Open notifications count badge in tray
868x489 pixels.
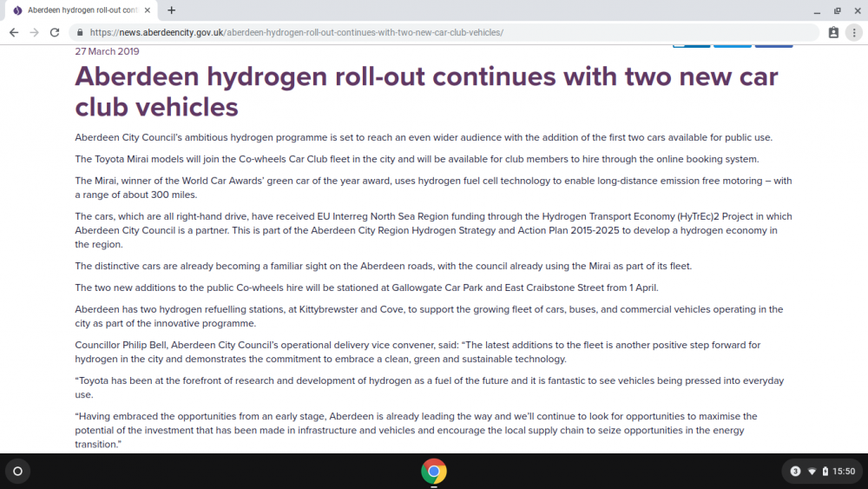(795, 472)
